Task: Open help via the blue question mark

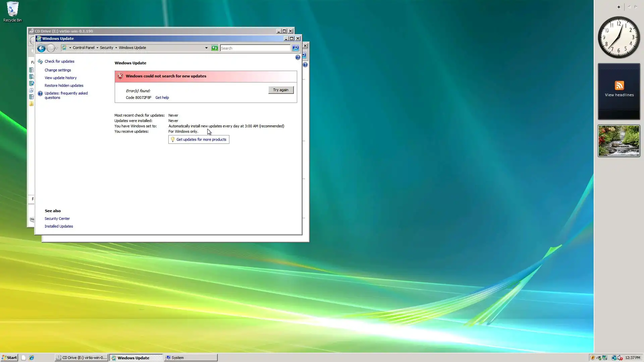Action: (x=298, y=57)
